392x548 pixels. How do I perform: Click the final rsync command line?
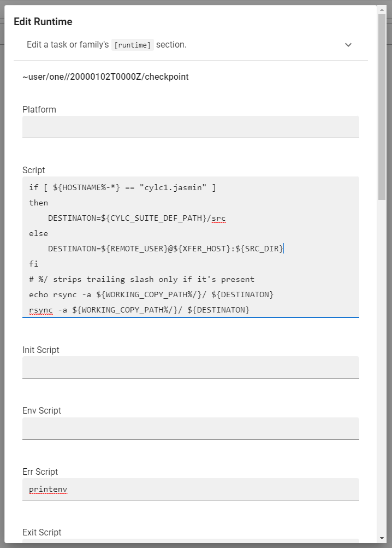(x=139, y=310)
